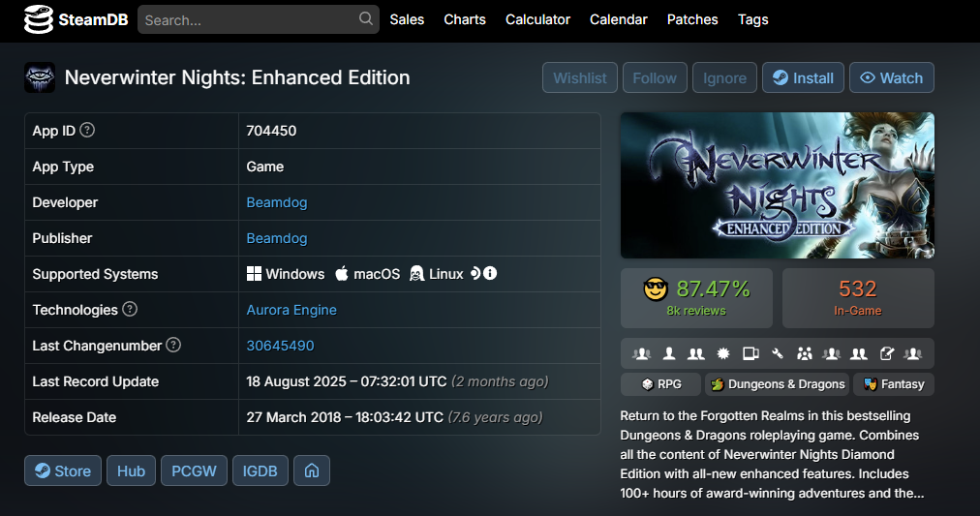Screen dimensions: 980x516
Task: Click the game description paragraph
Action: click(x=773, y=454)
